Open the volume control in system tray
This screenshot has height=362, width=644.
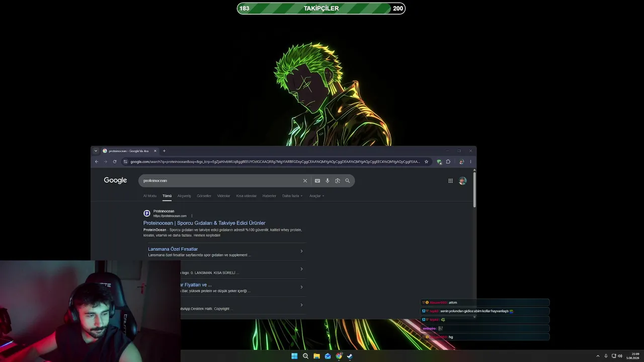[x=620, y=356]
